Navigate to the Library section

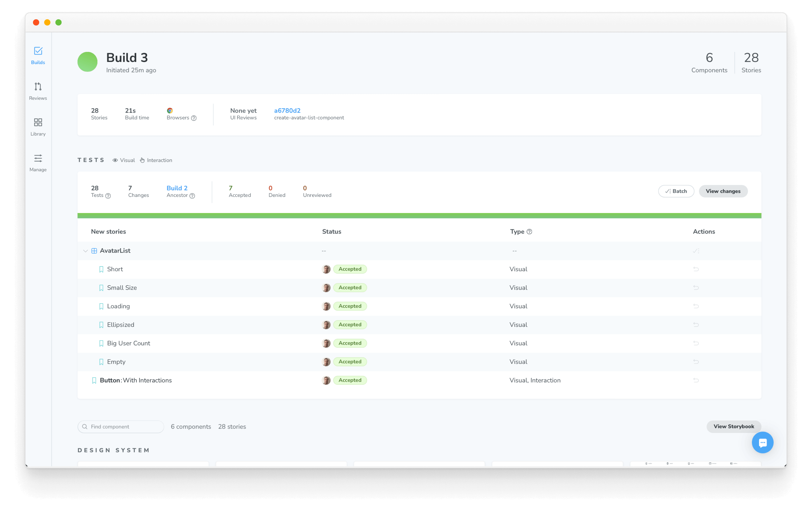[x=38, y=126]
